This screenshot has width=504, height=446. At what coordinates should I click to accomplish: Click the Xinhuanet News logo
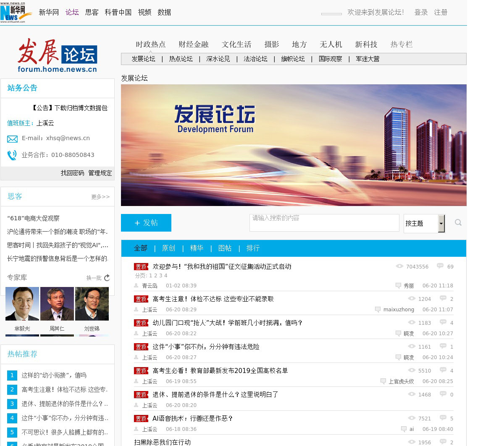click(13, 12)
